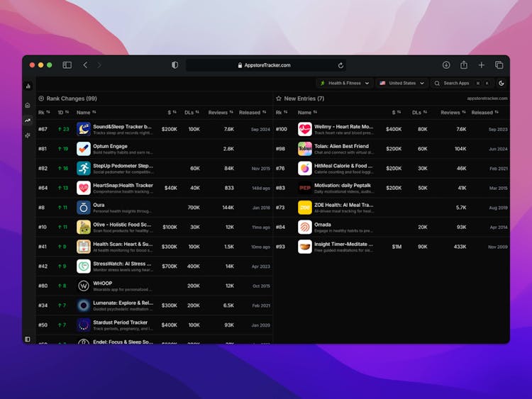Open the Health & Fitness category dropdown
Screen dimensions: 532x399
344,83
